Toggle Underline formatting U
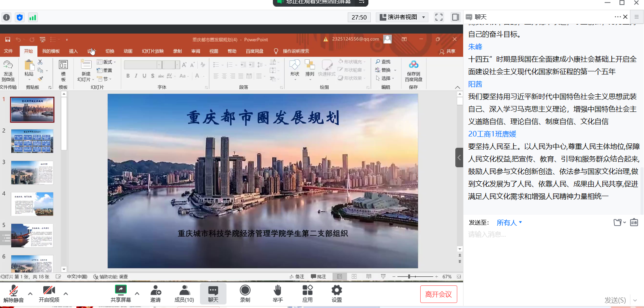 pos(144,76)
